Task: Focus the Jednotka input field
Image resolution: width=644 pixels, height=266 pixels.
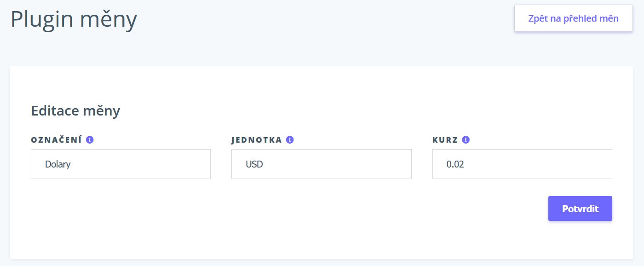Action: (321, 164)
